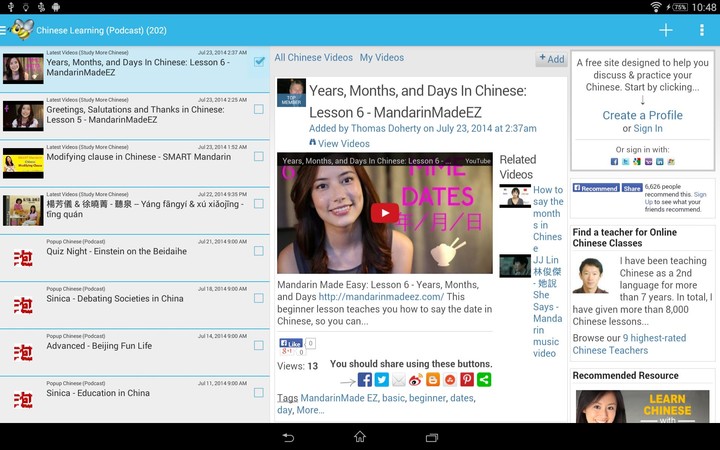Viewport: 720px width, 450px height.
Task: Open the mandarinmadeez.com link
Action: point(381,297)
